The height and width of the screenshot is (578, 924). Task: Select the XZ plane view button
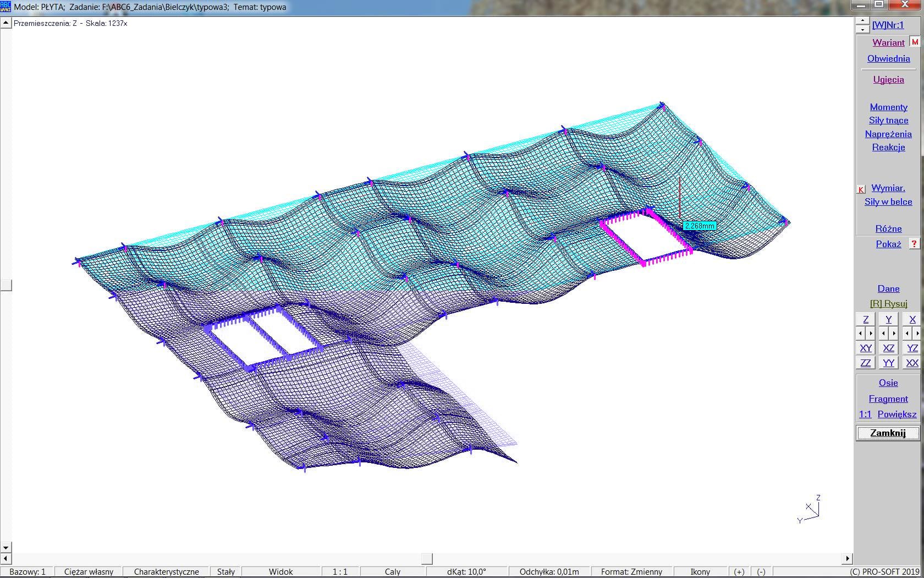(x=888, y=348)
